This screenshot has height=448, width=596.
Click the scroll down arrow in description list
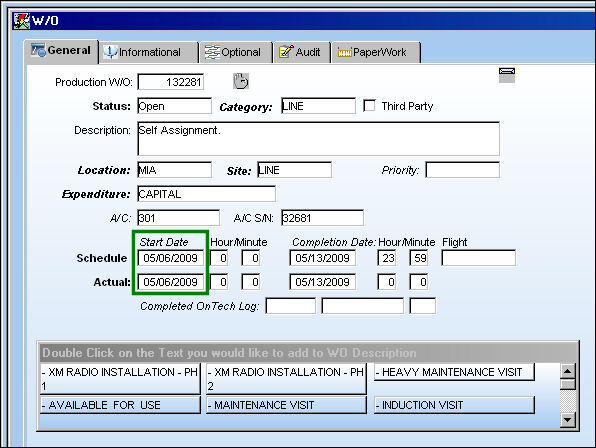[568, 420]
